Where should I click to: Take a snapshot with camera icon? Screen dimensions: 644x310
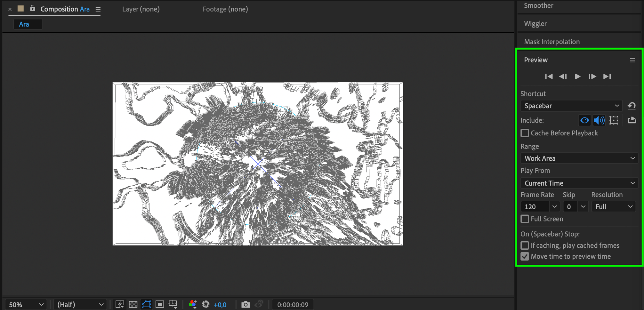[x=246, y=305]
